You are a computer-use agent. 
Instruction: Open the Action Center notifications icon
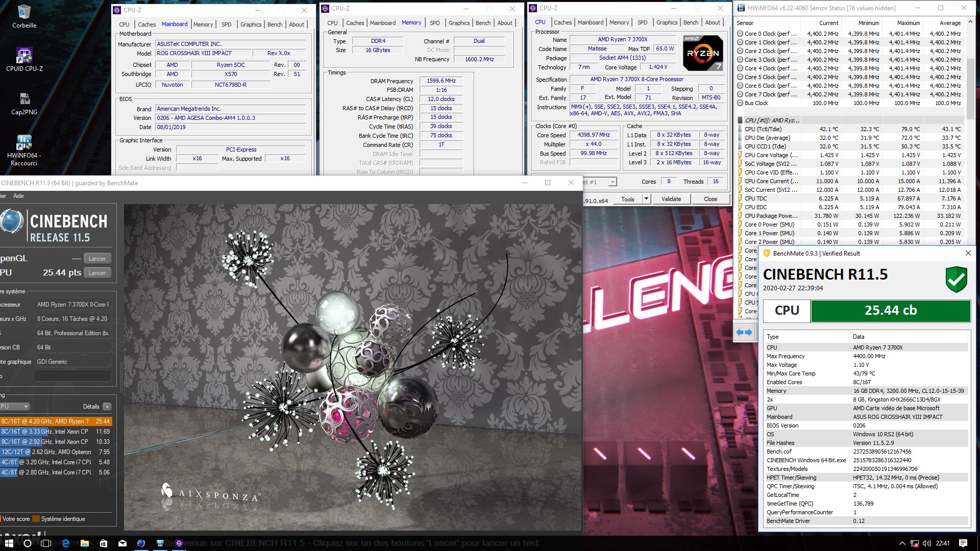[x=963, y=543]
